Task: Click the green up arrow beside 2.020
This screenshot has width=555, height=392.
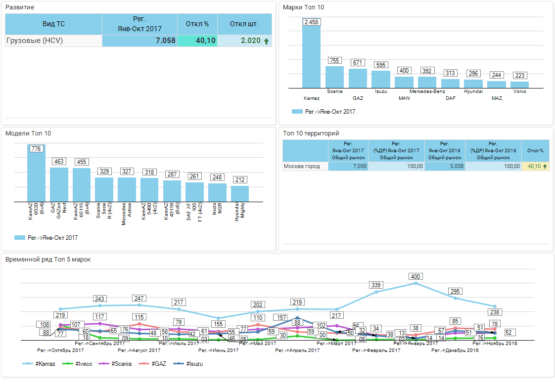Action: [266, 41]
